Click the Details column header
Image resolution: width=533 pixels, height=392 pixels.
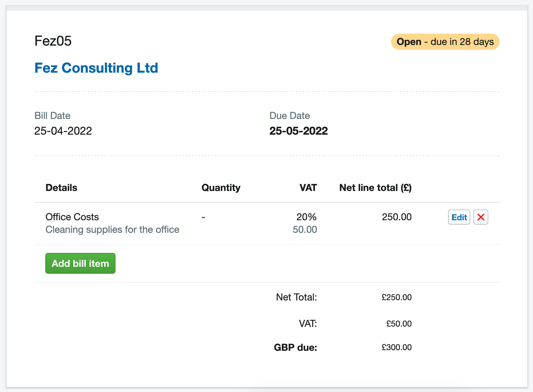click(x=61, y=188)
